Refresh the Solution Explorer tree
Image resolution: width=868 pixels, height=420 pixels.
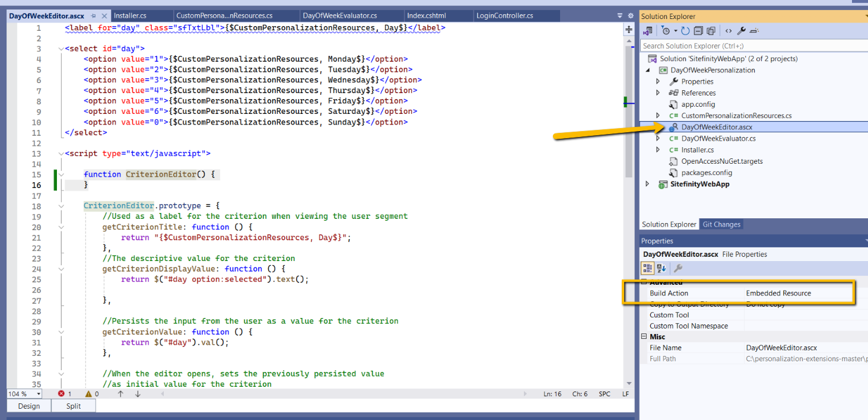pos(686,31)
